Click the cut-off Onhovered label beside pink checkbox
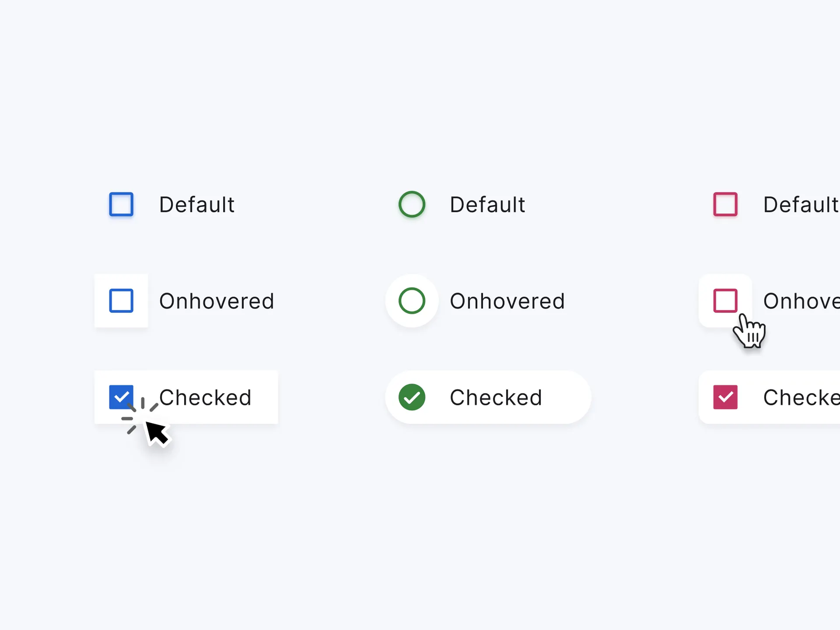The width and height of the screenshot is (840, 630). click(x=802, y=301)
